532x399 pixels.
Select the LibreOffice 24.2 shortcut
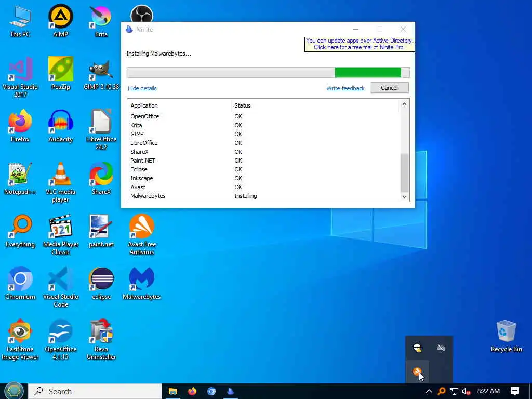pyautogui.click(x=101, y=130)
